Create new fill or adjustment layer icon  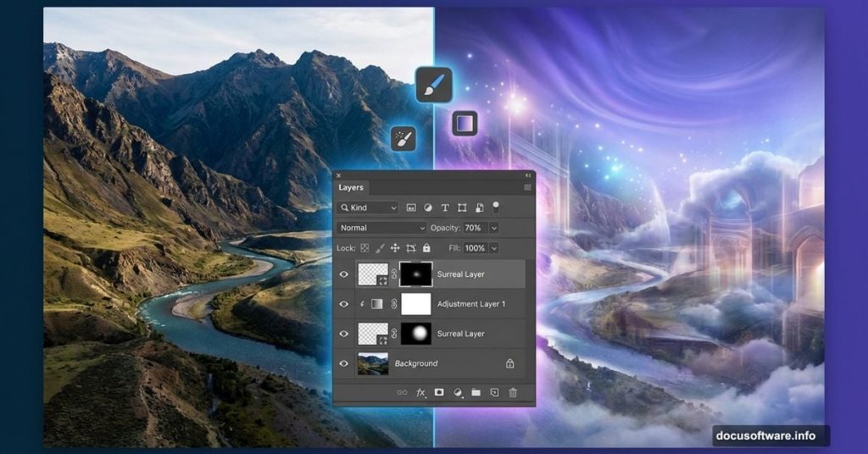(458, 393)
